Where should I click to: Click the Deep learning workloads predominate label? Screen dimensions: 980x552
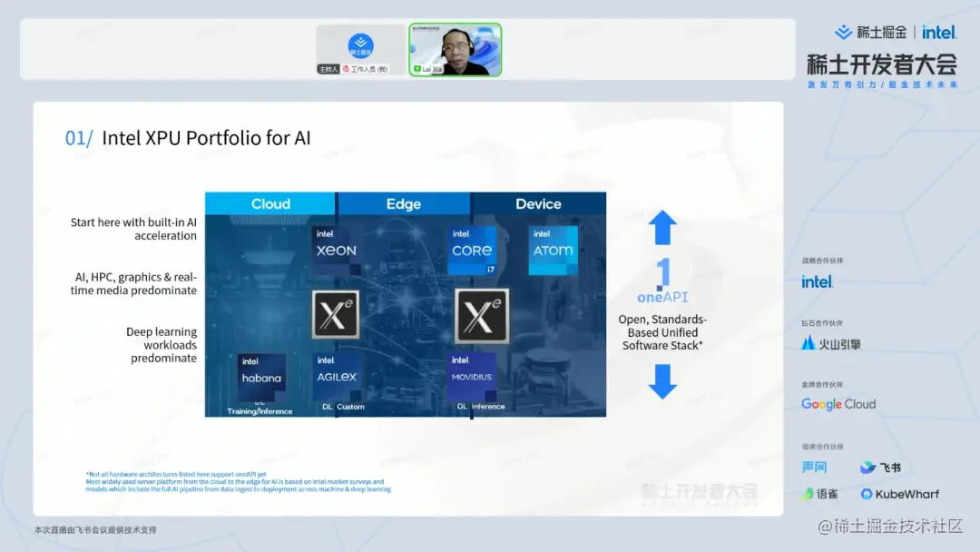click(x=162, y=344)
